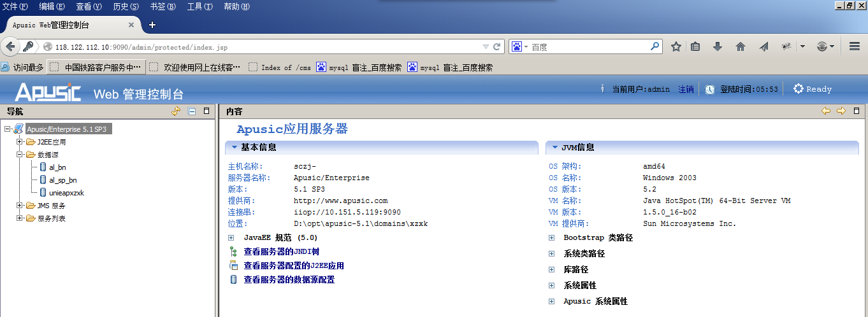This screenshot has width=868, height=317.
Task: Click the 注销 logout link
Action: pos(686,89)
